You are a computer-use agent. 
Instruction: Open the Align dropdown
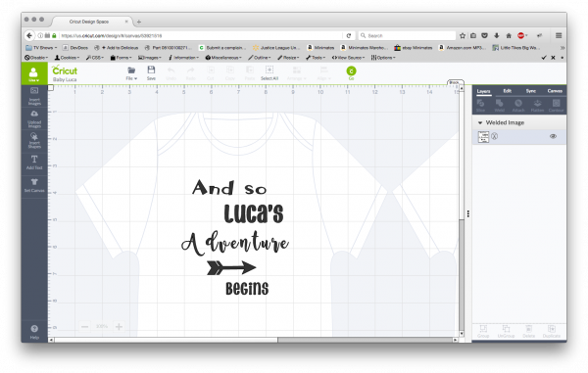point(323,73)
